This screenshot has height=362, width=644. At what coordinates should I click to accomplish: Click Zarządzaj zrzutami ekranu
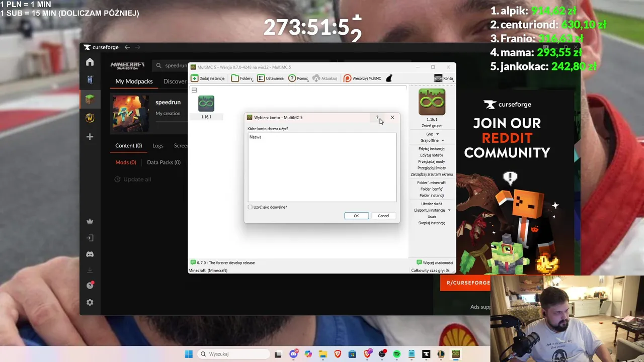[x=432, y=174]
